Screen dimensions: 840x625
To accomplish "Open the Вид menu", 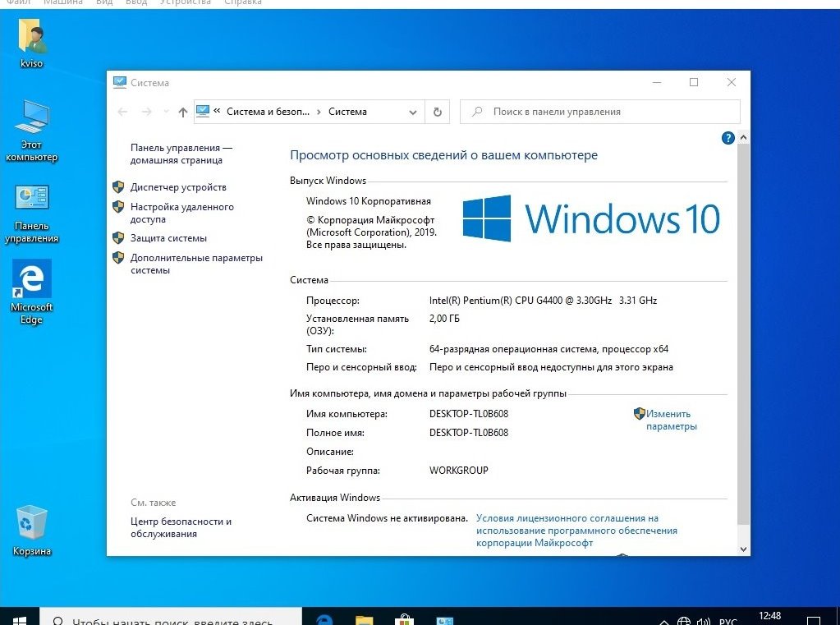I will [104, 2].
